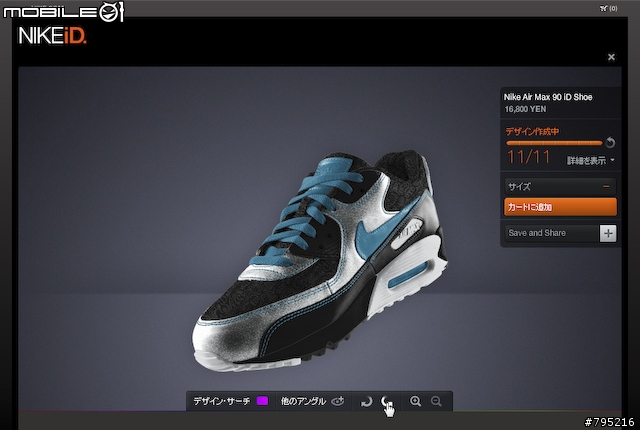Open the デザイン・サーチ design search
This screenshot has width=640, height=430.
[x=222, y=401]
